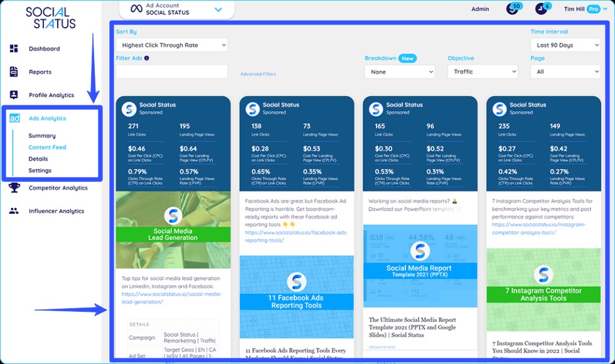Open the Advanced Filters link
615x364 pixels.
point(257,73)
